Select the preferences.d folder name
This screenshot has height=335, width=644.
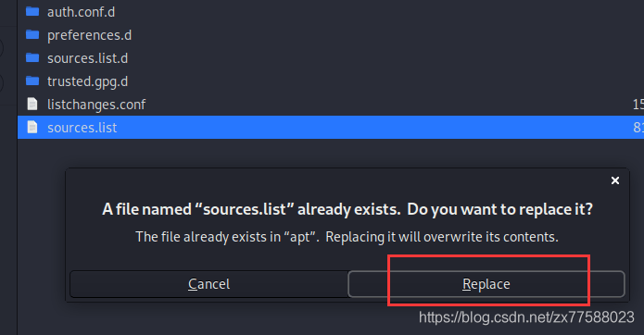[x=90, y=36]
